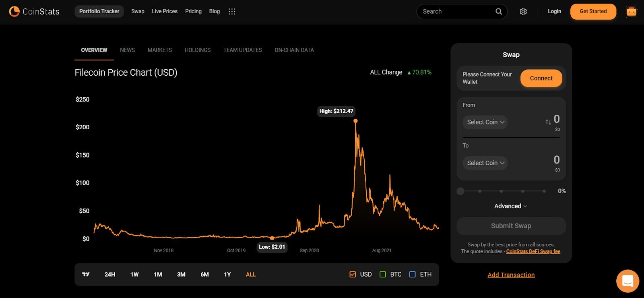Go to Team Updates tab

click(243, 50)
